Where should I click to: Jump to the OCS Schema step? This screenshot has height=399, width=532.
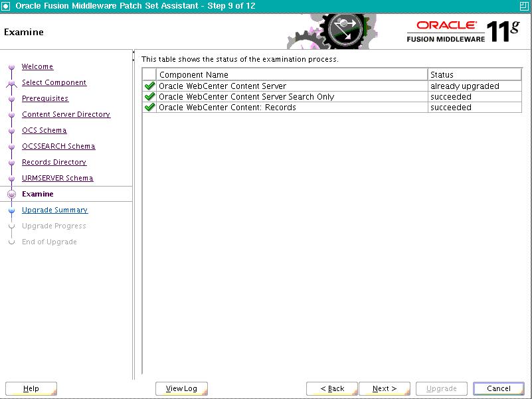tap(44, 130)
